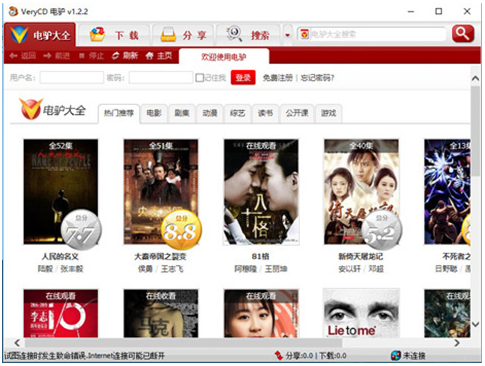This screenshot has height=366, width=485.
Task: Click the 电驴大全搜索 search input field
Action: pyautogui.click(x=378, y=34)
